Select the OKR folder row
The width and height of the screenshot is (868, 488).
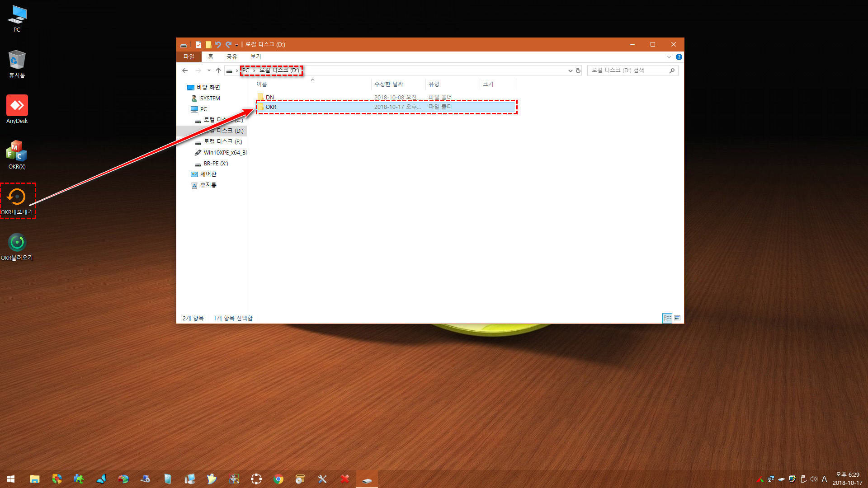pyautogui.click(x=386, y=107)
